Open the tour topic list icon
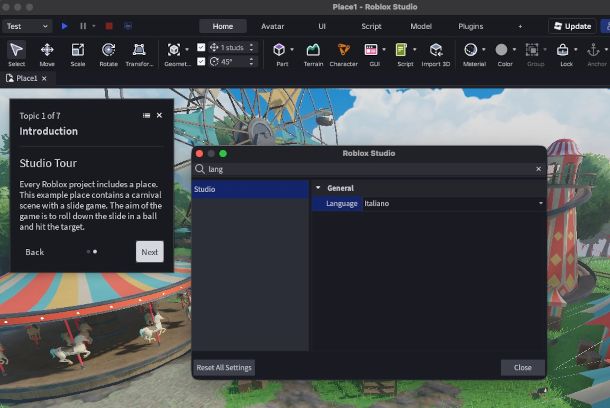 146,116
